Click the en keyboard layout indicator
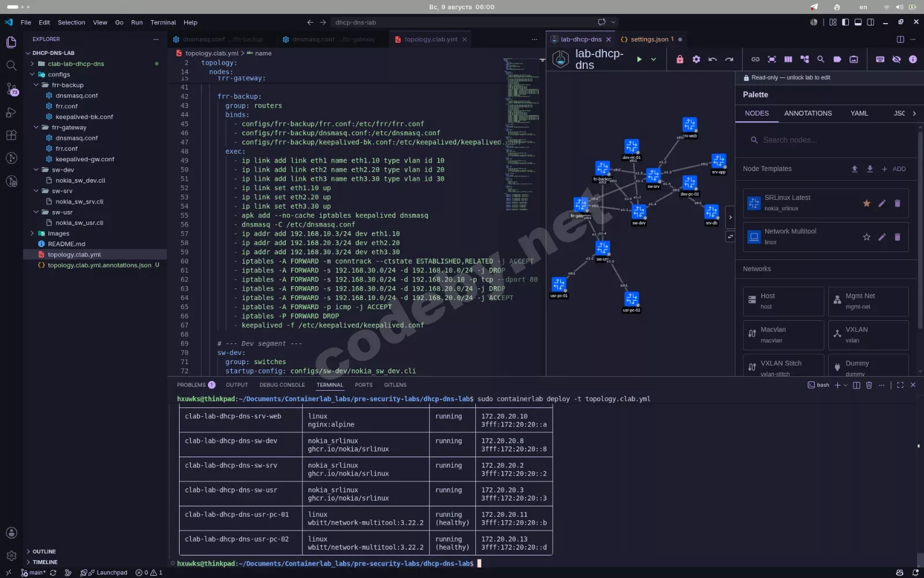924x578 pixels. click(x=863, y=7)
